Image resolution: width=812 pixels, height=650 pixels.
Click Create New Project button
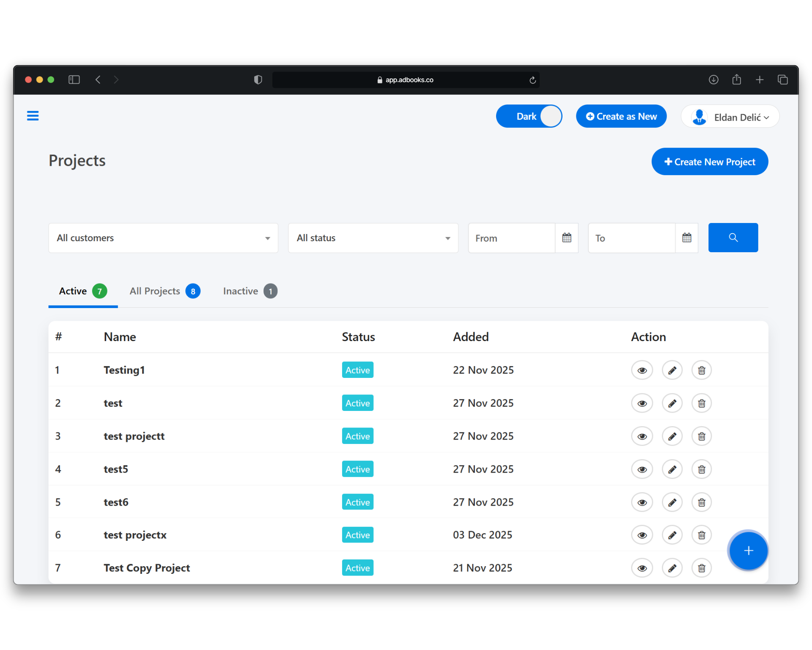click(x=709, y=162)
